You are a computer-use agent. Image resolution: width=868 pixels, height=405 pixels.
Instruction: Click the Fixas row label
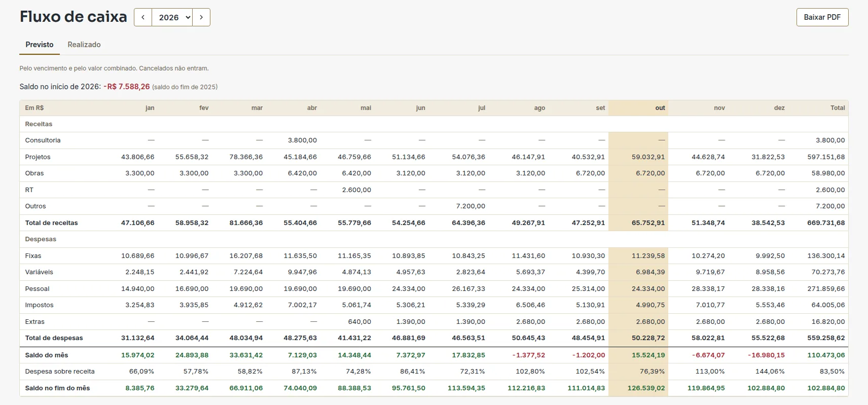[x=33, y=256]
